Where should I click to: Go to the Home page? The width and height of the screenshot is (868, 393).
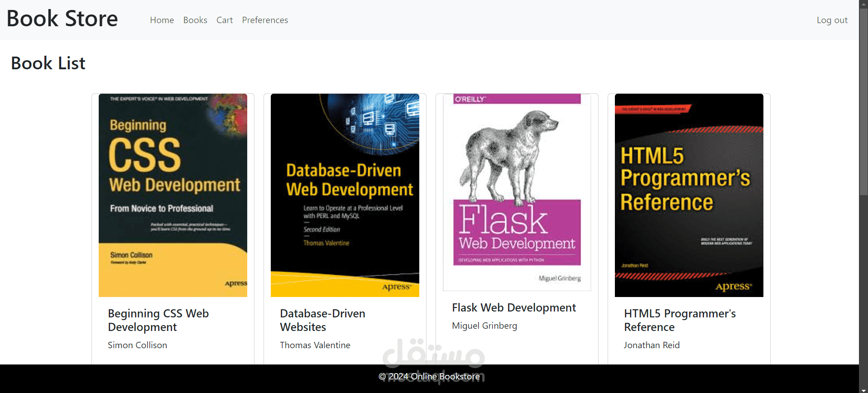click(x=162, y=20)
